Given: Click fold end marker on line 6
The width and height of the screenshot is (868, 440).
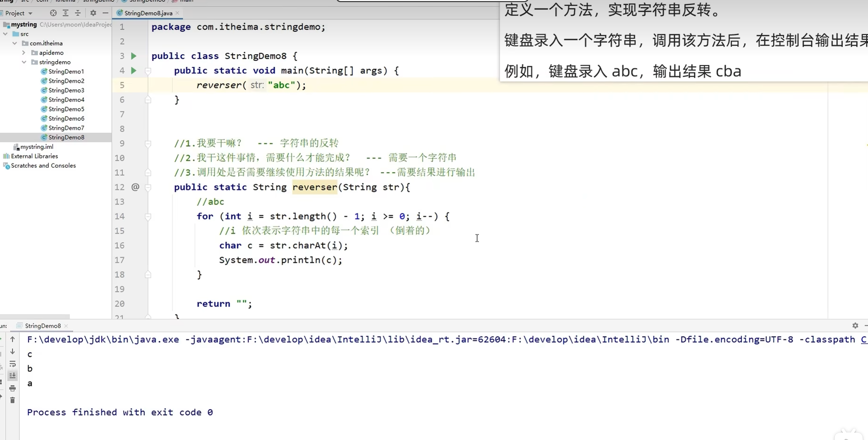Looking at the screenshot, I should 148,100.
